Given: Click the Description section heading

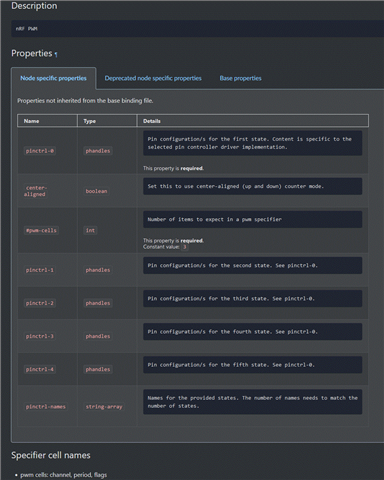Looking at the screenshot, I should click(x=34, y=6).
